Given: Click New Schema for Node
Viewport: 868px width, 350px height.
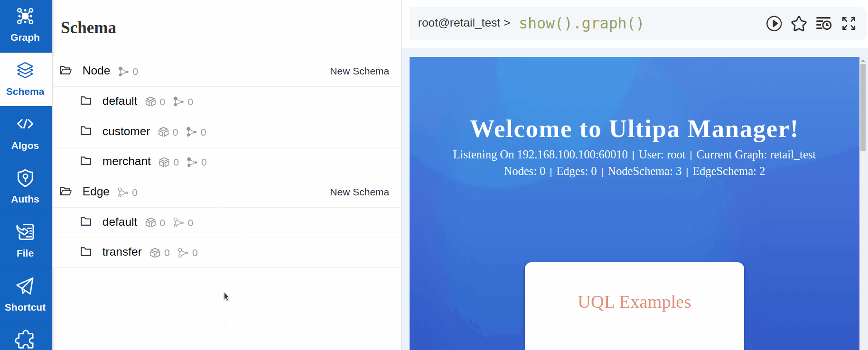Looking at the screenshot, I should point(359,71).
